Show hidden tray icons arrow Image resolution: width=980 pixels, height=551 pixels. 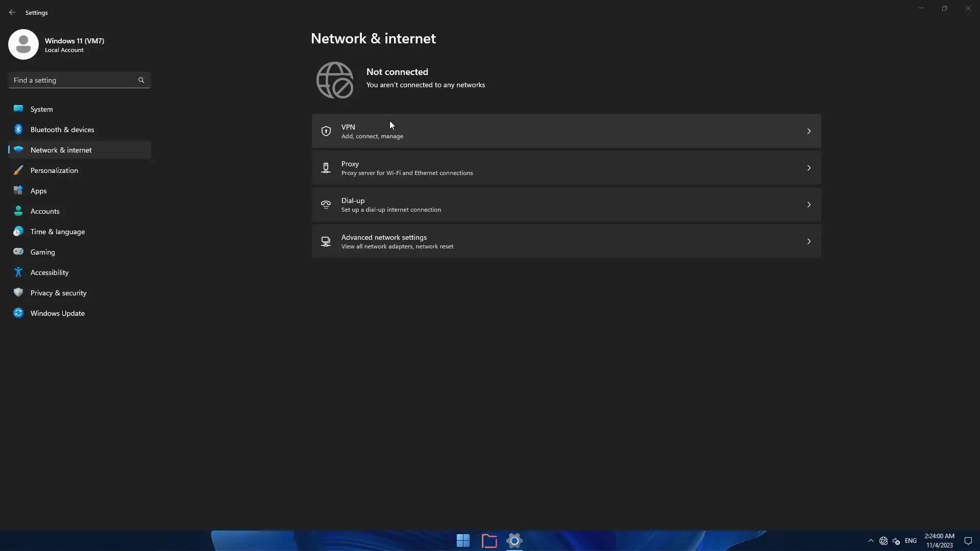coord(871,541)
